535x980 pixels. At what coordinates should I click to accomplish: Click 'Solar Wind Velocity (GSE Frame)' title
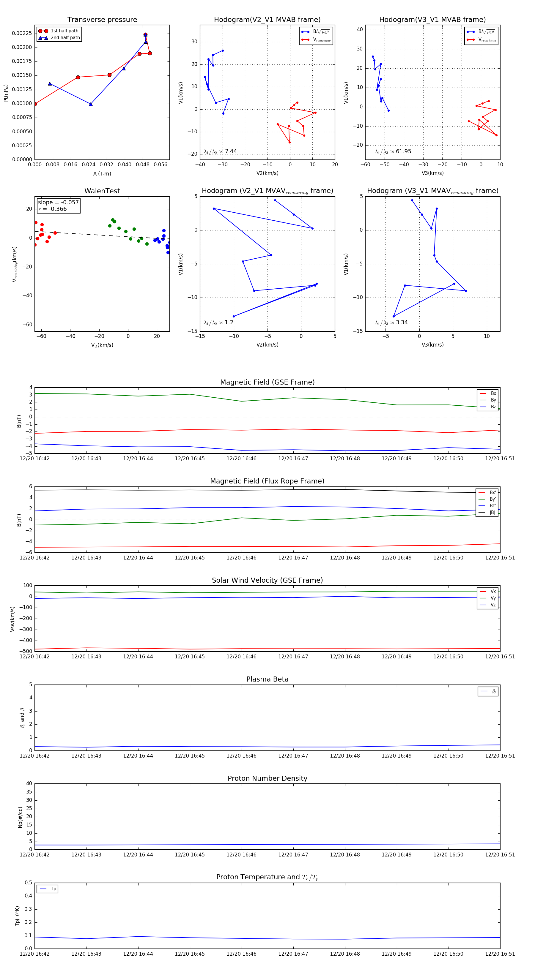pyautogui.click(x=267, y=581)
